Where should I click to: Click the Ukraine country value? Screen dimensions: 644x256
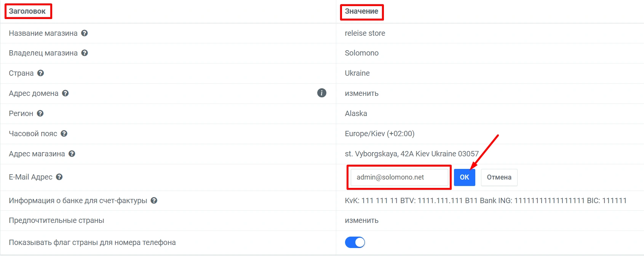357,73
